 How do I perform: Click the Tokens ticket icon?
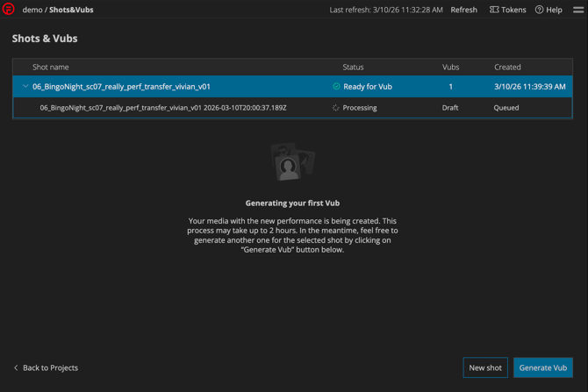[x=494, y=10]
